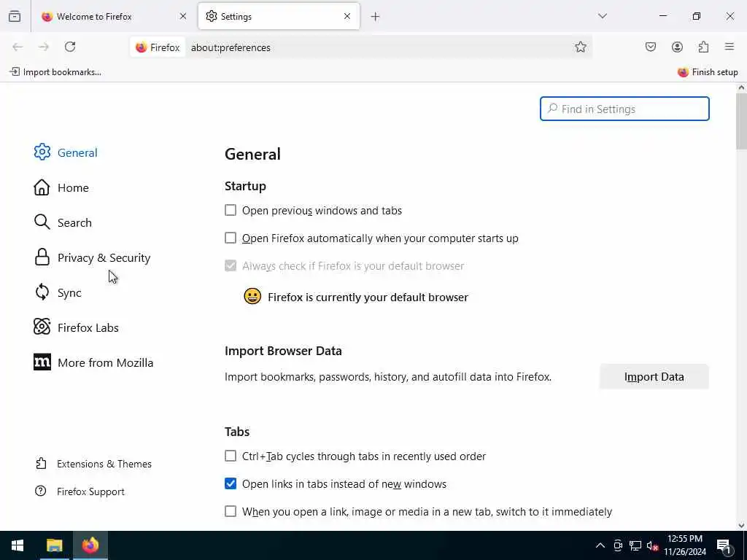
Task: Click the Firefox Support question mark icon
Action: (x=41, y=491)
